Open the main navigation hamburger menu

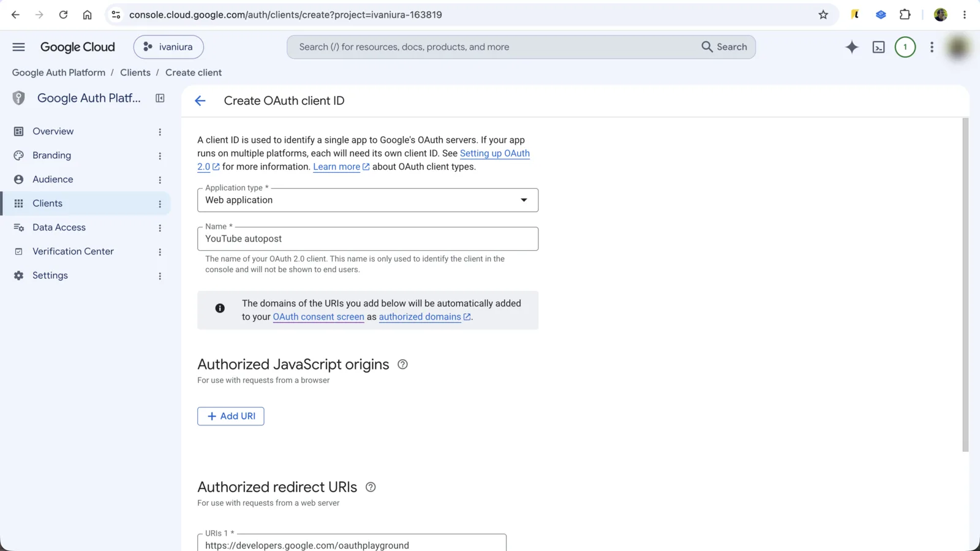[x=18, y=47]
